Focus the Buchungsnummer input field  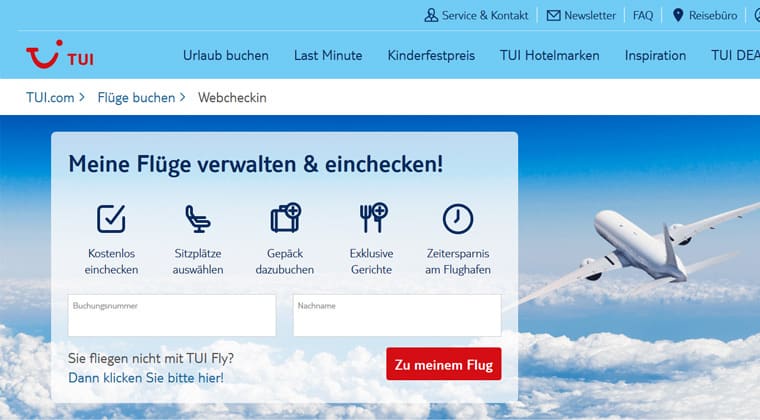click(172, 315)
